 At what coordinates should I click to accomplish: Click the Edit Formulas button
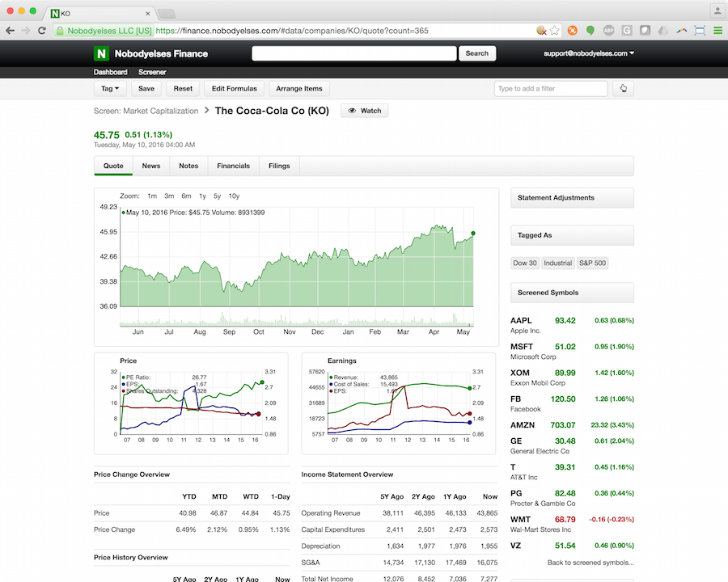[234, 88]
